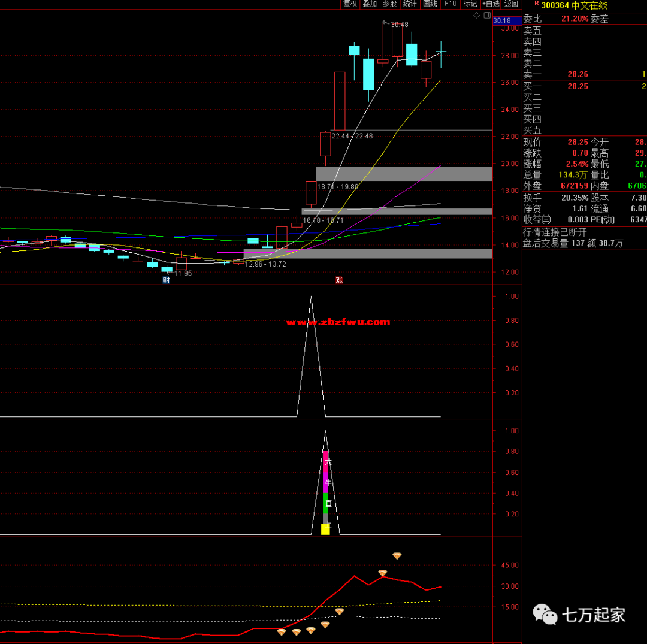Click 返回 to go back

click(x=511, y=4)
